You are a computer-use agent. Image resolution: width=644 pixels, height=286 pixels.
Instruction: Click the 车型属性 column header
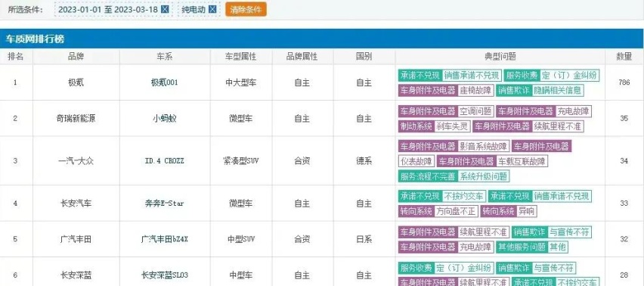(x=241, y=57)
